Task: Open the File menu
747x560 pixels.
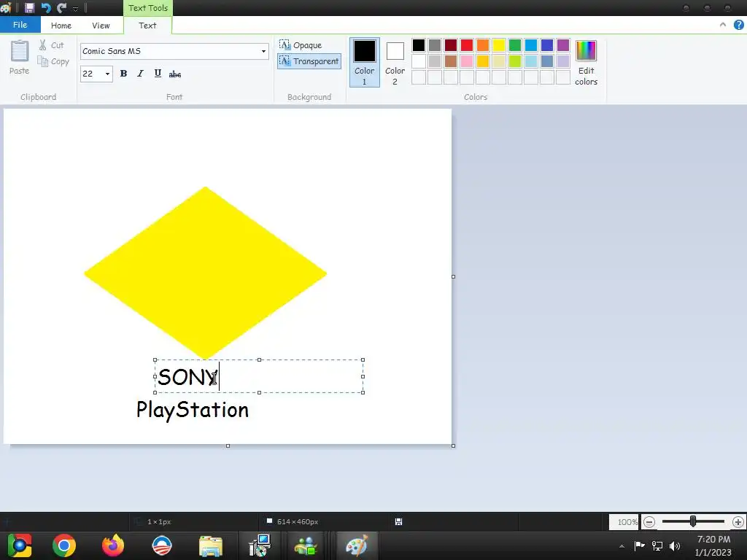Action: [x=20, y=25]
